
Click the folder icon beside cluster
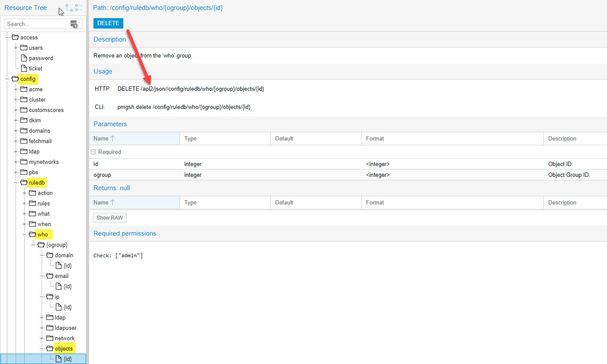pyautogui.click(x=24, y=99)
